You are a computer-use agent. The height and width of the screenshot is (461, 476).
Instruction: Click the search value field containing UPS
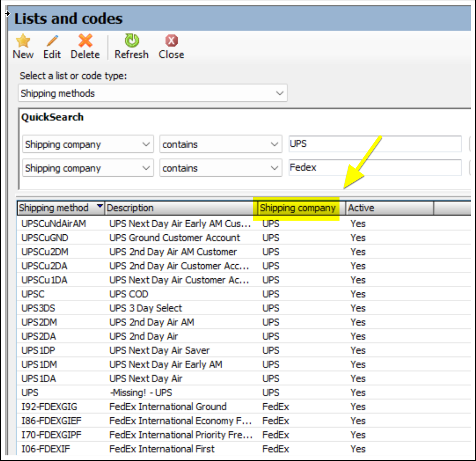point(375,144)
